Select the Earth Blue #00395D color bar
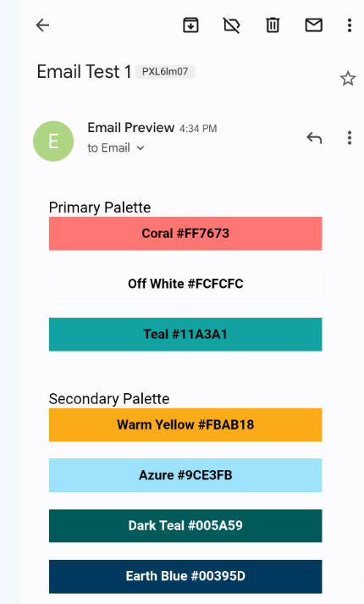The width and height of the screenshot is (364, 604). pos(185,576)
